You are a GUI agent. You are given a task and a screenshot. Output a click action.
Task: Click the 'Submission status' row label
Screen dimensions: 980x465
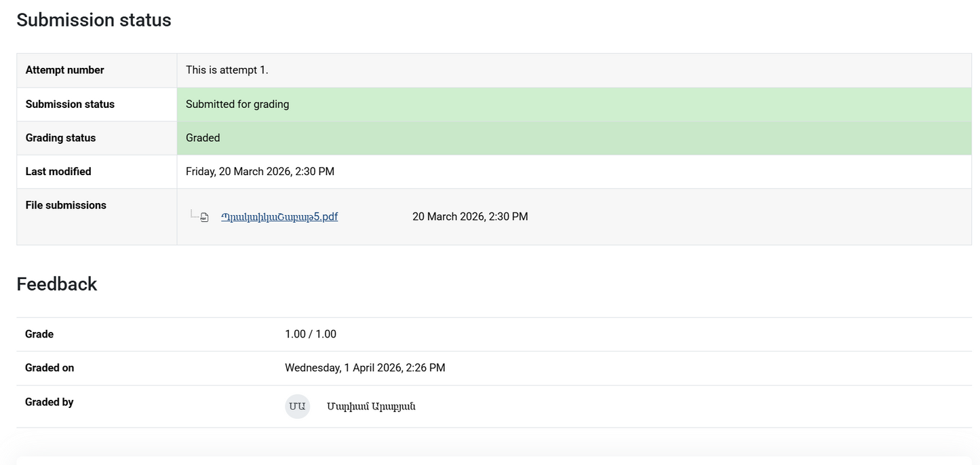pyautogui.click(x=70, y=104)
